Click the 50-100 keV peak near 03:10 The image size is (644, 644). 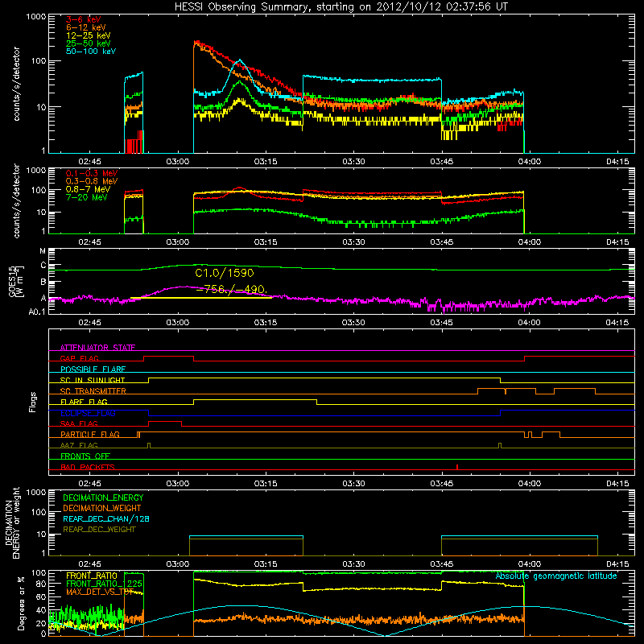click(240, 61)
